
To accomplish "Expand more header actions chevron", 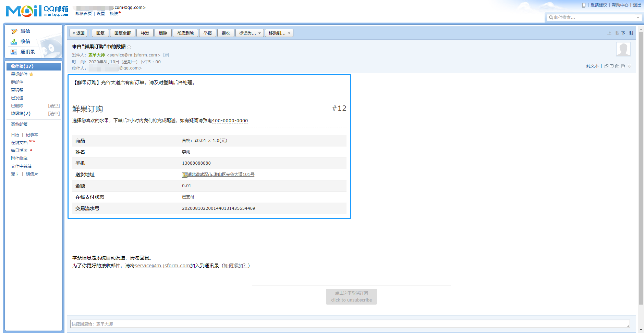I will [x=629, y=66].
